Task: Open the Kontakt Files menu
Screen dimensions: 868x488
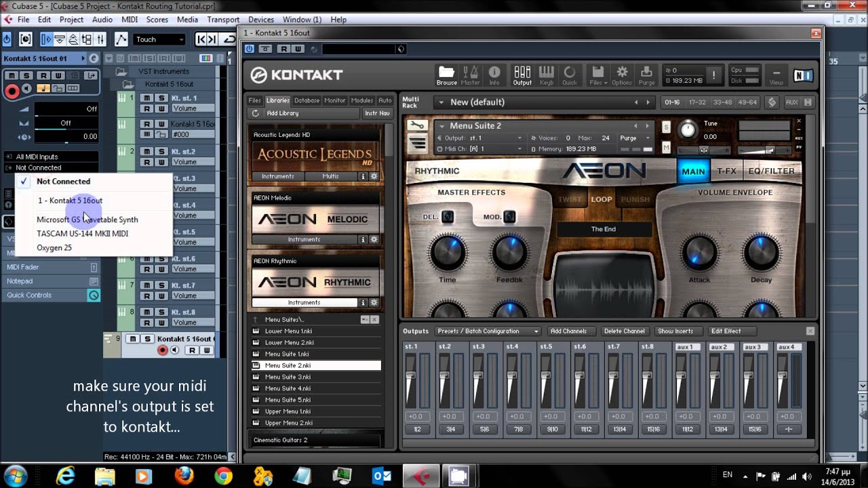Action: tap(597, 75)
